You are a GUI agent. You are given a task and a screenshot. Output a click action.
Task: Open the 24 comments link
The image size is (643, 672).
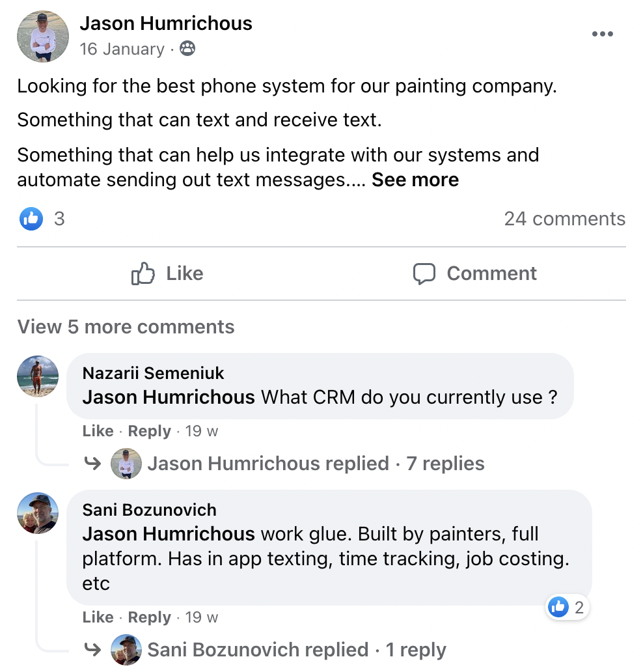point(564,219)
